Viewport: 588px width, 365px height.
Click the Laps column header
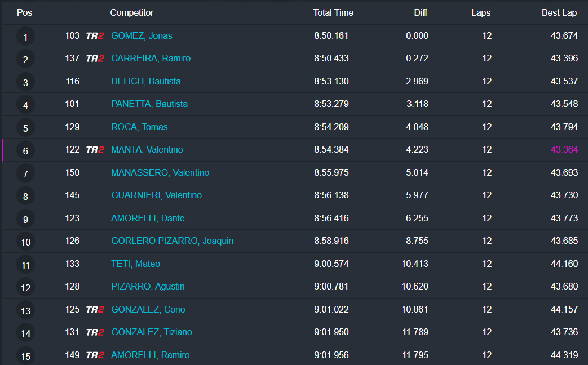[x=481, y=12]
